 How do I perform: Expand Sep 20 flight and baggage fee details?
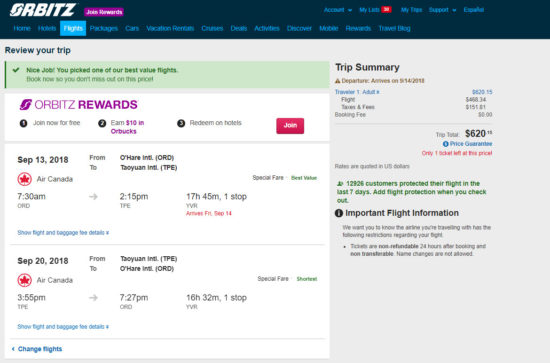[63, 327]
